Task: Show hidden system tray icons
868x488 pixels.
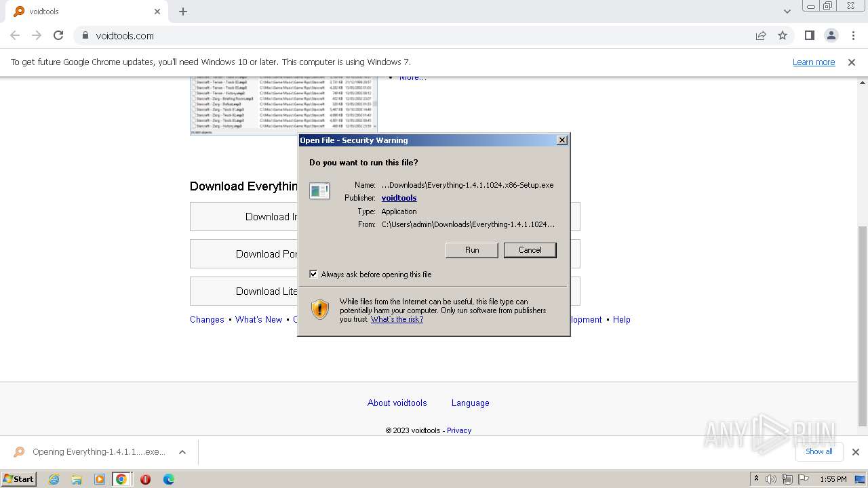Action: click(756, 479)
